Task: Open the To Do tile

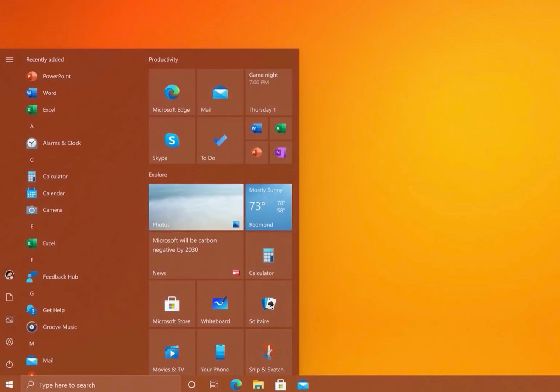Action: tap(220, 140)
